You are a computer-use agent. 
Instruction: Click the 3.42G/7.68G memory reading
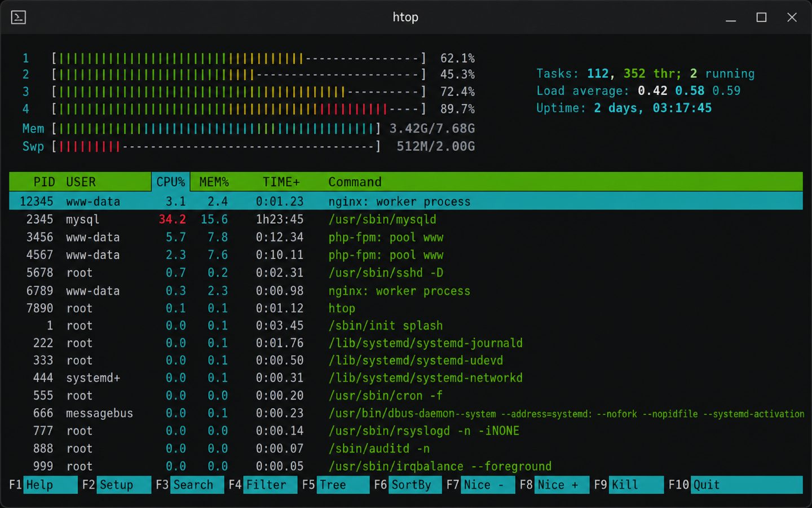[432, 129]
